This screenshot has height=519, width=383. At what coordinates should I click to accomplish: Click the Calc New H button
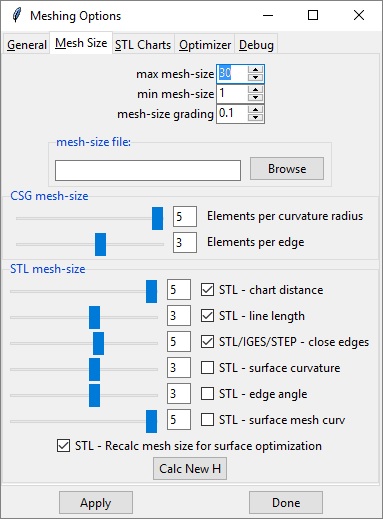tap(190, 469)
